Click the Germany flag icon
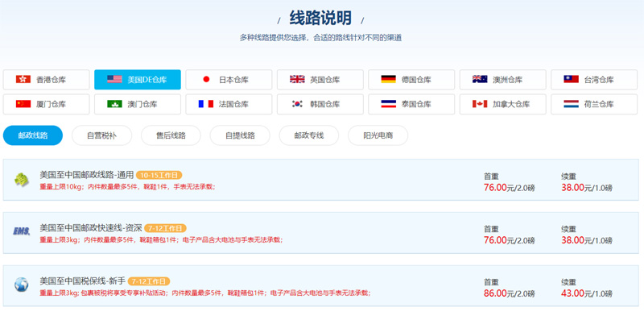Image resolution: width=644 pixels, height=316 pixels. tap(388, 79)
